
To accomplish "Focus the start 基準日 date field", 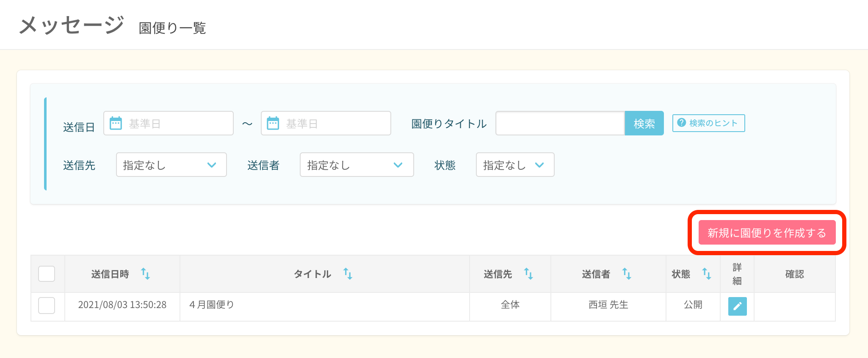I will (x=169, y=123).
